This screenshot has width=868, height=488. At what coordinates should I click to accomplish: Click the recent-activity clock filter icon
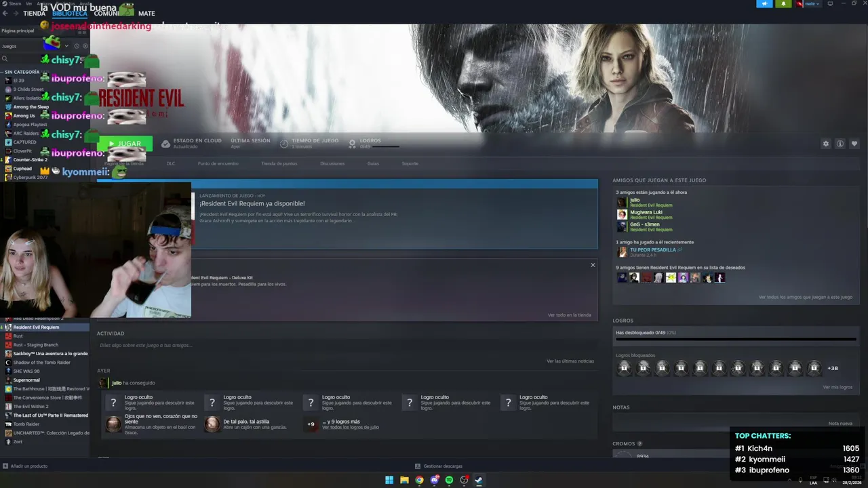tap(77, 46)
